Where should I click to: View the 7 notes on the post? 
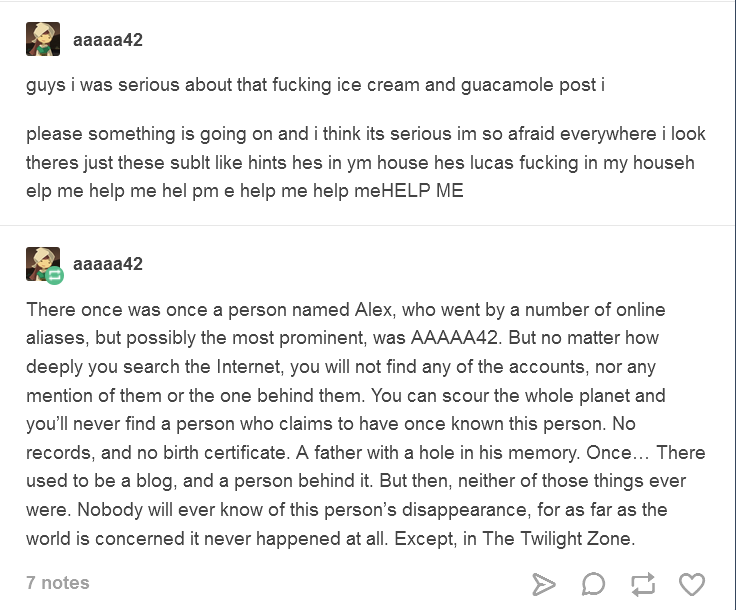(x=58, y=583)
